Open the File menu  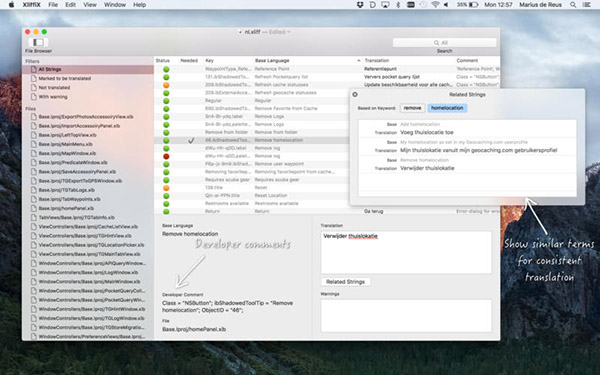coord(53,5)
